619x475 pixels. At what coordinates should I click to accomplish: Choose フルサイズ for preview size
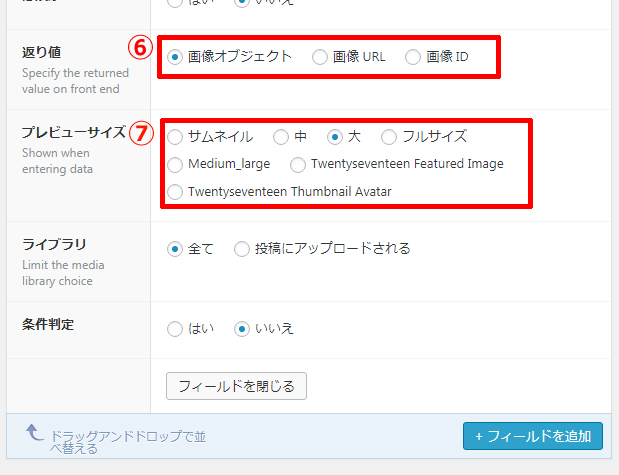click(x=389, y=136)
